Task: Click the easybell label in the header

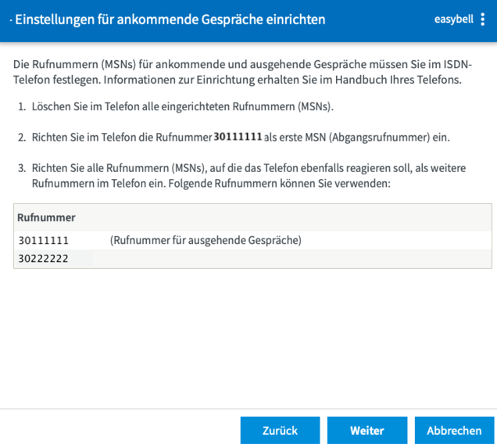Action: point(453,20)
